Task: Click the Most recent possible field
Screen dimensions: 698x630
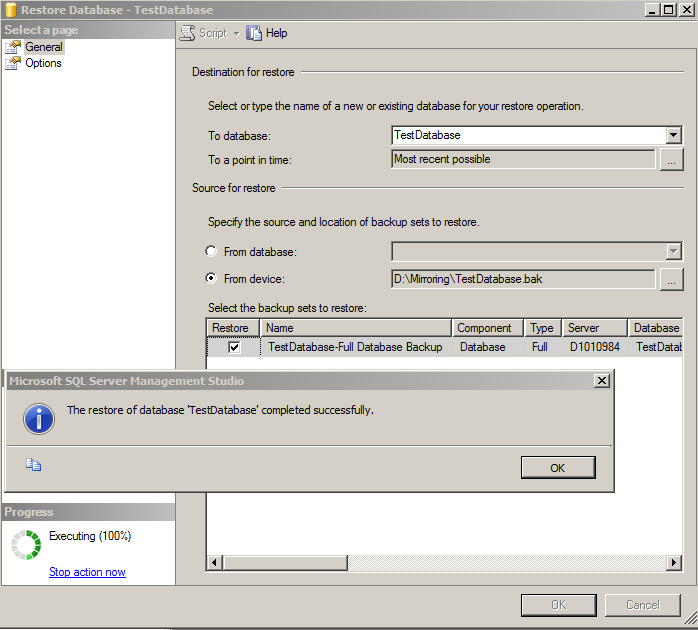Action: [523, 159]
